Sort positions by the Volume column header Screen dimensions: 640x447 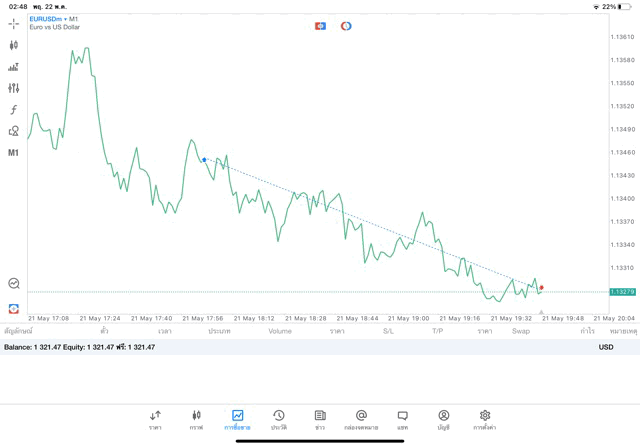[x=280, y=331]
